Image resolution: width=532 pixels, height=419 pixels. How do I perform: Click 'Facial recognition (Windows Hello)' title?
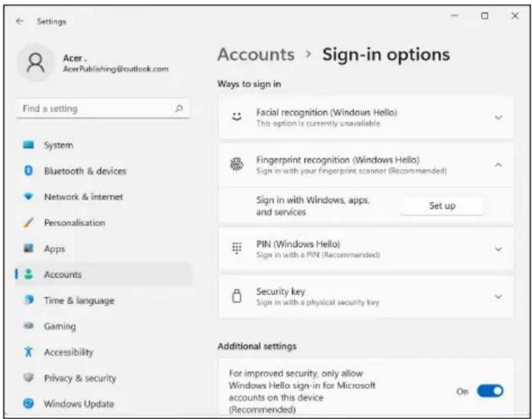pyautogui.click(x=327, y=112)
